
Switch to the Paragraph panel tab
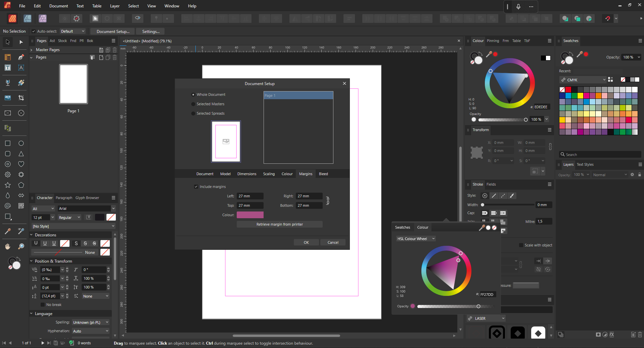click(64, 198)
